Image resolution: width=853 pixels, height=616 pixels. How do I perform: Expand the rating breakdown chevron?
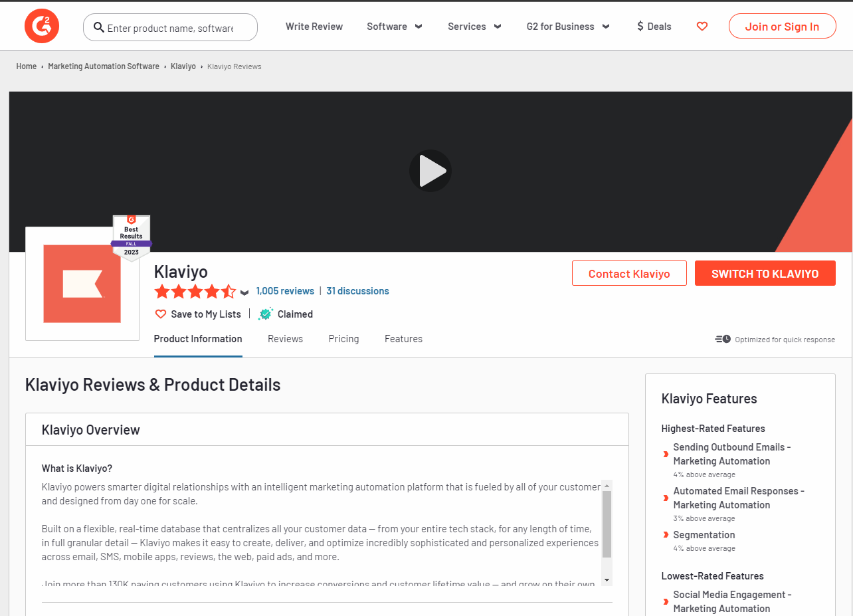tap(244, 292)
